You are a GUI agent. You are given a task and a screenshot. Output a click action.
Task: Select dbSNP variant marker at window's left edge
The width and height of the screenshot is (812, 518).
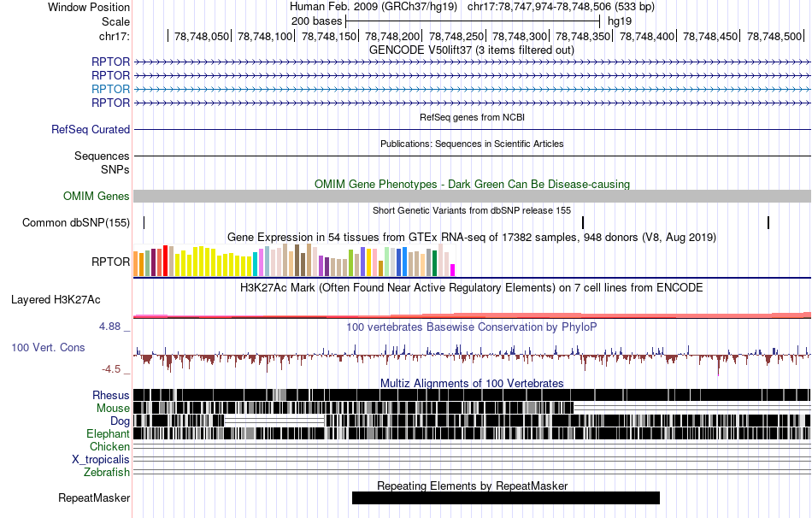[144, 223]
